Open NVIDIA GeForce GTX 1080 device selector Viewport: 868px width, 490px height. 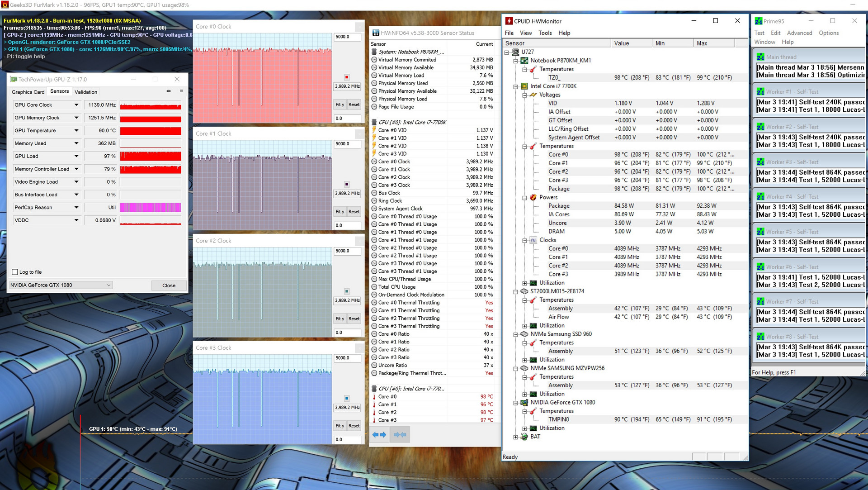[61, 285]
